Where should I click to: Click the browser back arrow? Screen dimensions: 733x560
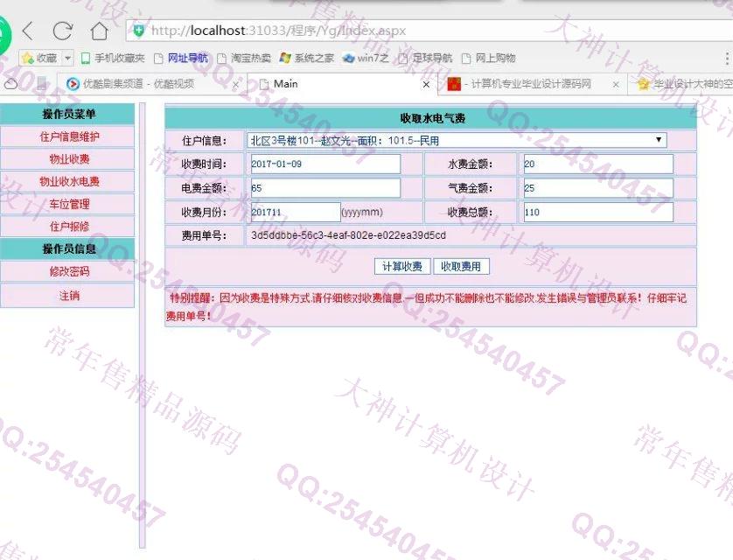coord(28,31)
